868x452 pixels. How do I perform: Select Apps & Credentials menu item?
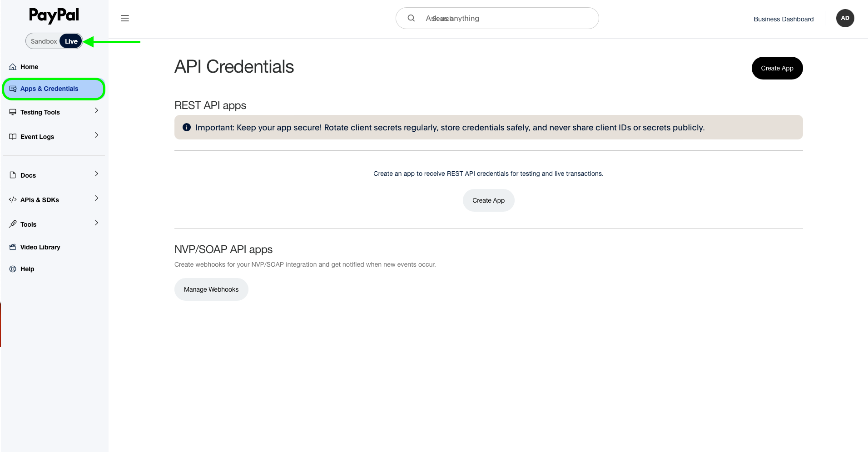[x=54, y=89]
